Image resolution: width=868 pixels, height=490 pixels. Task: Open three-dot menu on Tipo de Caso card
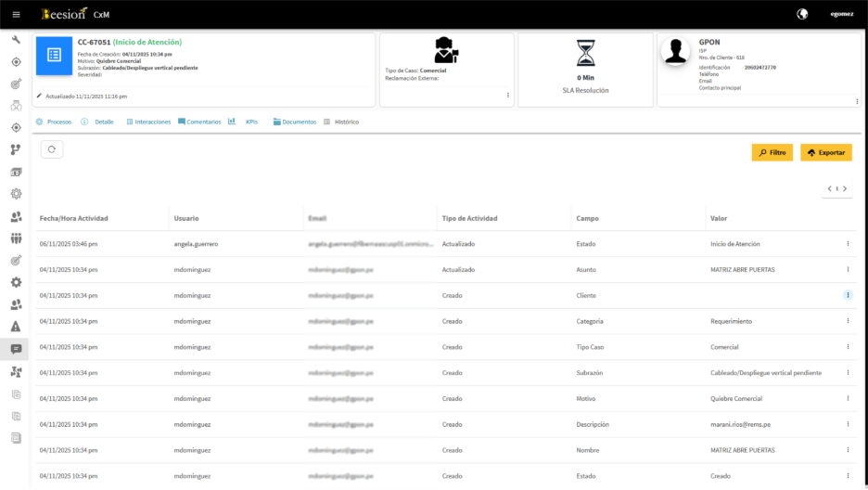(x=507, y=96)
